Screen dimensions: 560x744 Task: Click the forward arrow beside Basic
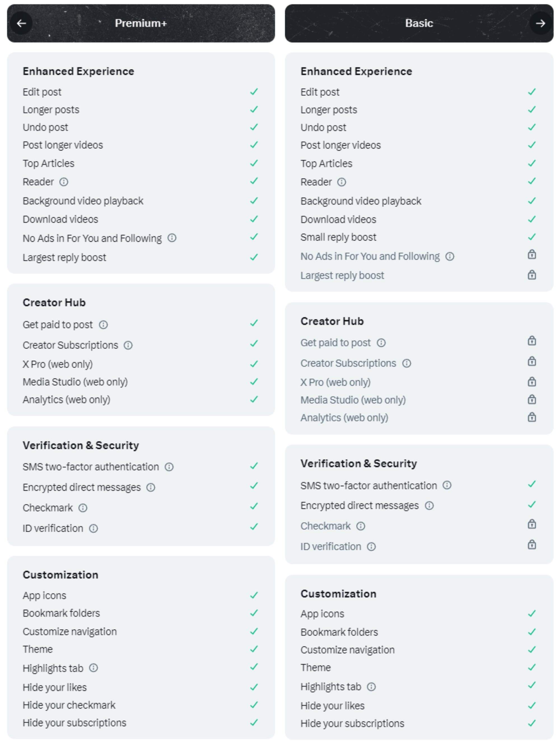click(540, 23)
